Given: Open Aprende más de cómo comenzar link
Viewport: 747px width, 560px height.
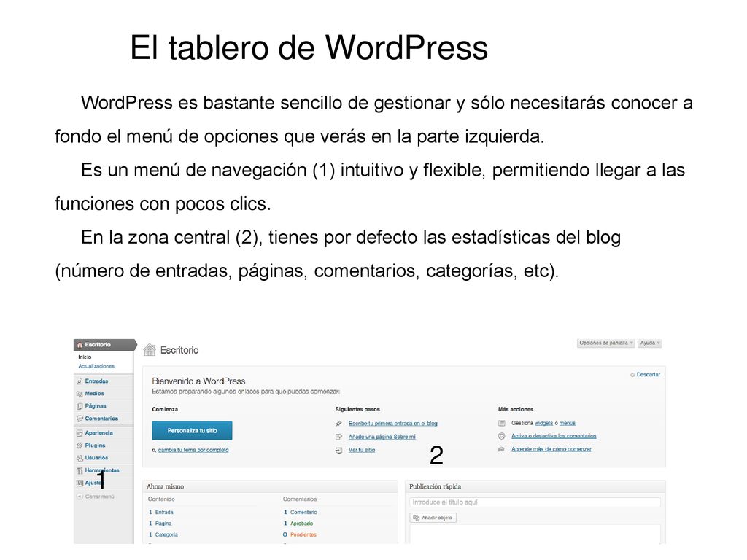Looking at the screenshot, I should click(x=551, y=449).
